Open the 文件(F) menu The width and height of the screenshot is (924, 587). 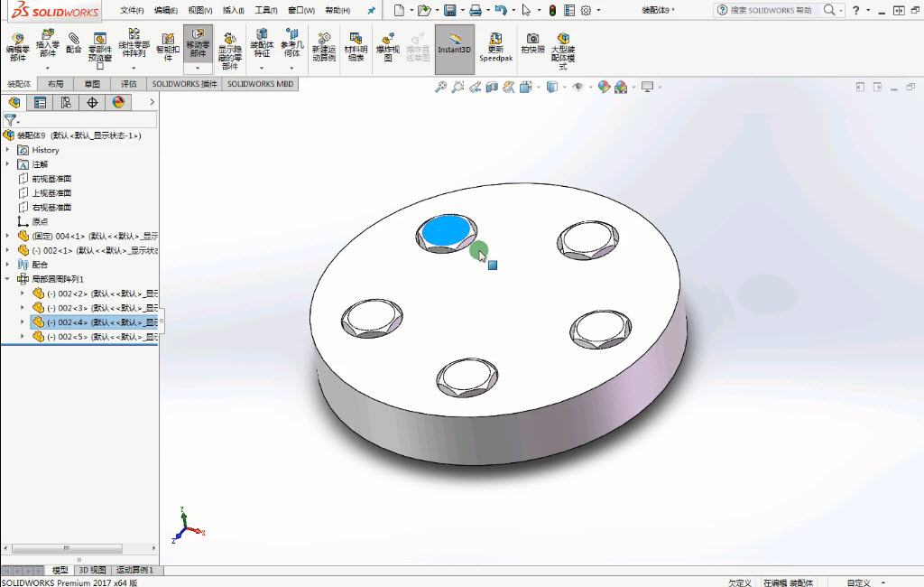[x=132, y=10]
